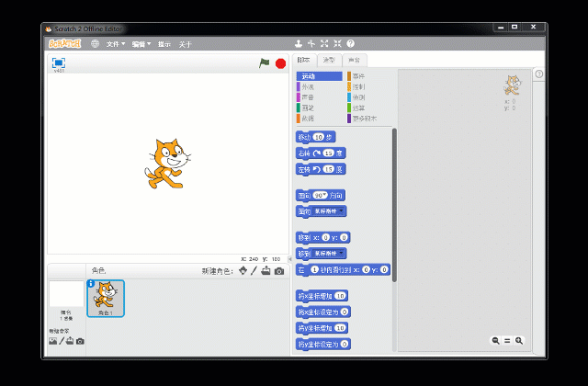This screenshot has width=588, height=386.
Task: Upload backdrop from file
Action: [x=70, y=341]
